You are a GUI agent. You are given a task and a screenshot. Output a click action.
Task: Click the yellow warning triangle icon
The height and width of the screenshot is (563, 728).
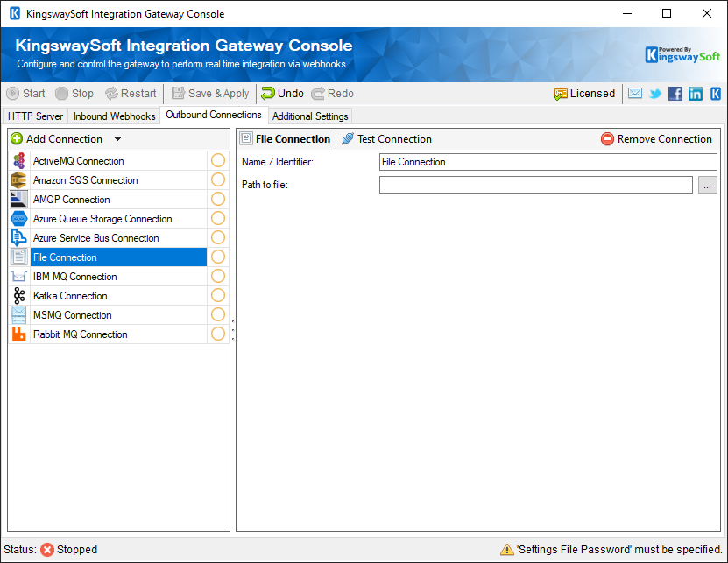click(x=506, y=550)
